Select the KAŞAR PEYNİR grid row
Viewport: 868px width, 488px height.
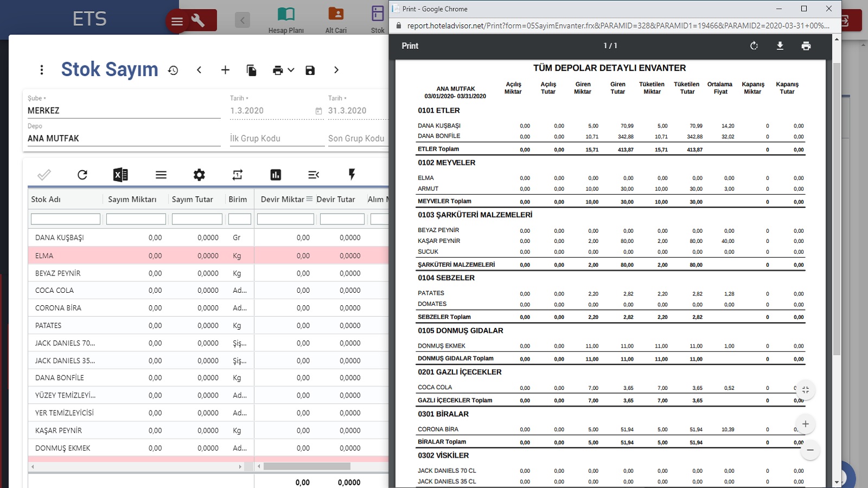click(x=208, y=431)
